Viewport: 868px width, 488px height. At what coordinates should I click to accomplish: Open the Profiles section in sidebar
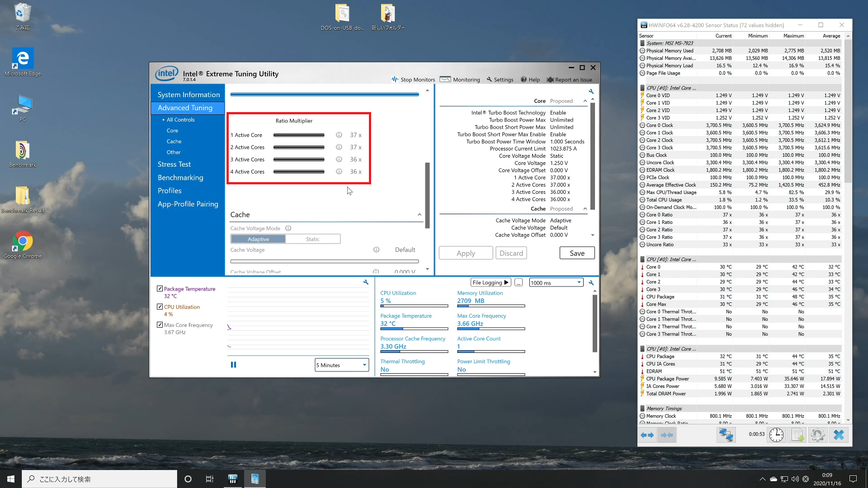coord(170,191)
